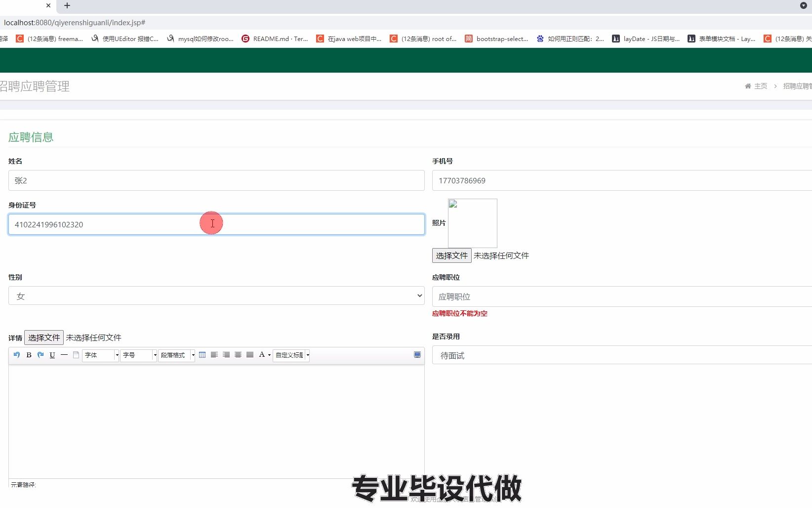Screen dimensions: 812x508
Task: Left align text in the editor
Action: [214, 355]
